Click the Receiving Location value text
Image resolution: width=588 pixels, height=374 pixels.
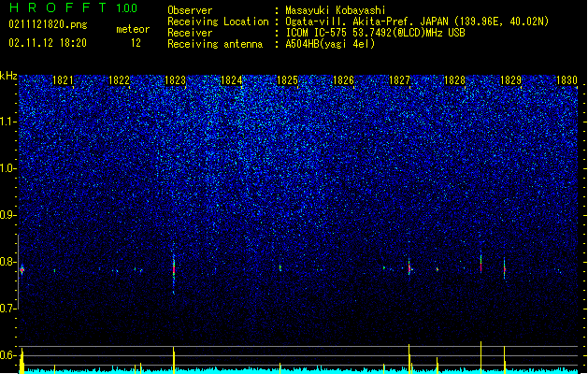point(417,22)
